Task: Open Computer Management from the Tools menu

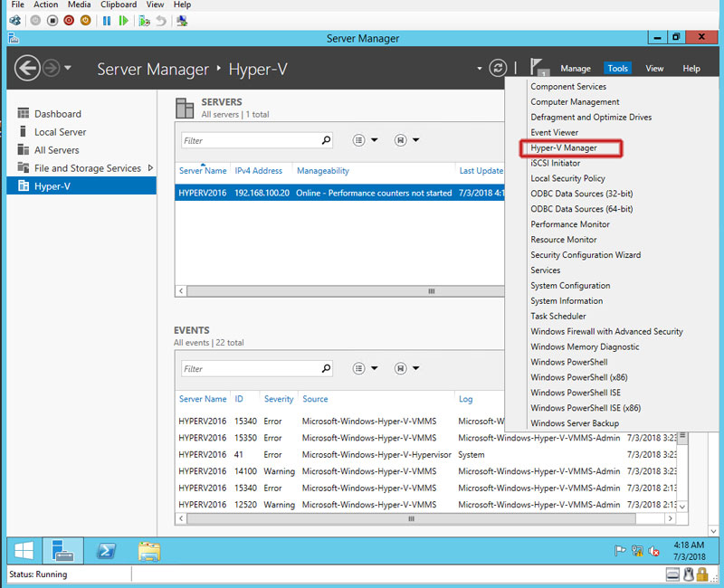Action: click(x=575, y=102)
